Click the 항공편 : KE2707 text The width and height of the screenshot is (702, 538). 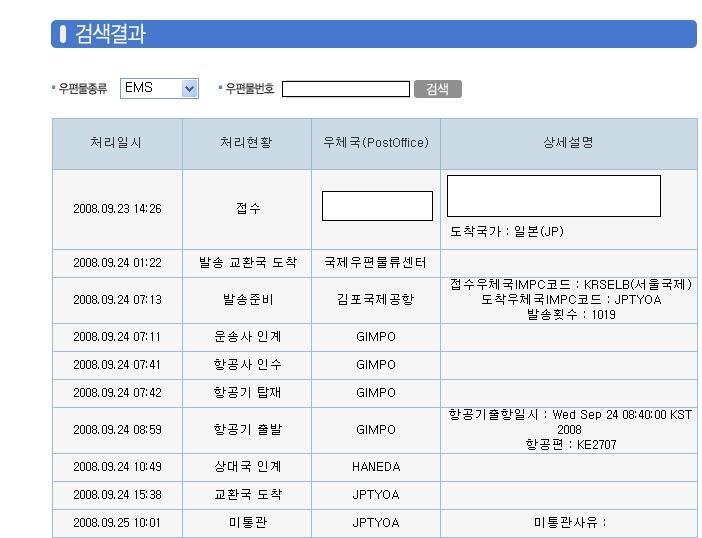pos(571,444)
